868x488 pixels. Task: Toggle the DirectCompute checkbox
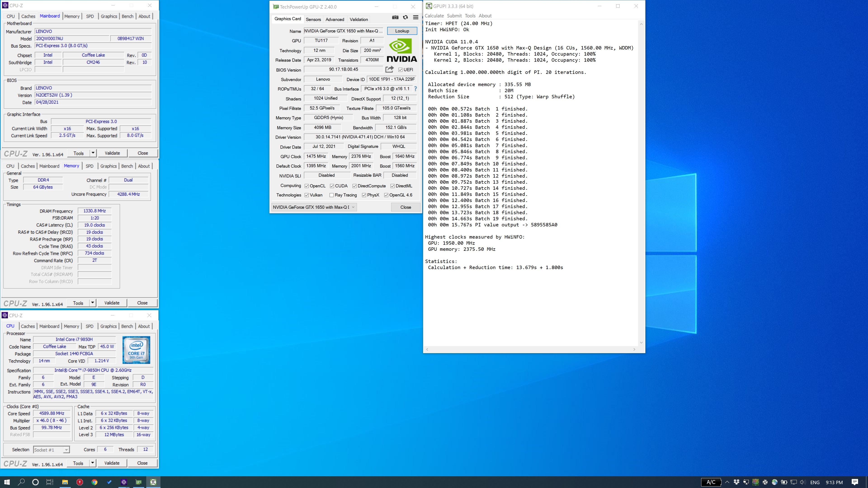point(354,186)
